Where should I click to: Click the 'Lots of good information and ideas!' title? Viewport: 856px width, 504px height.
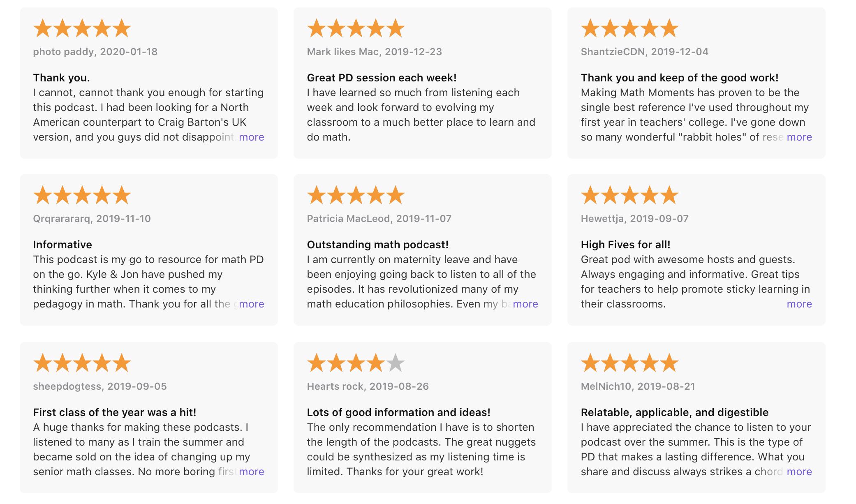point(398,412)
